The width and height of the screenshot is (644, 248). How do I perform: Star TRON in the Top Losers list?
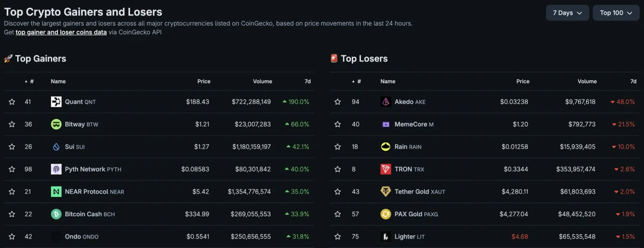click(x=338, y=169)
